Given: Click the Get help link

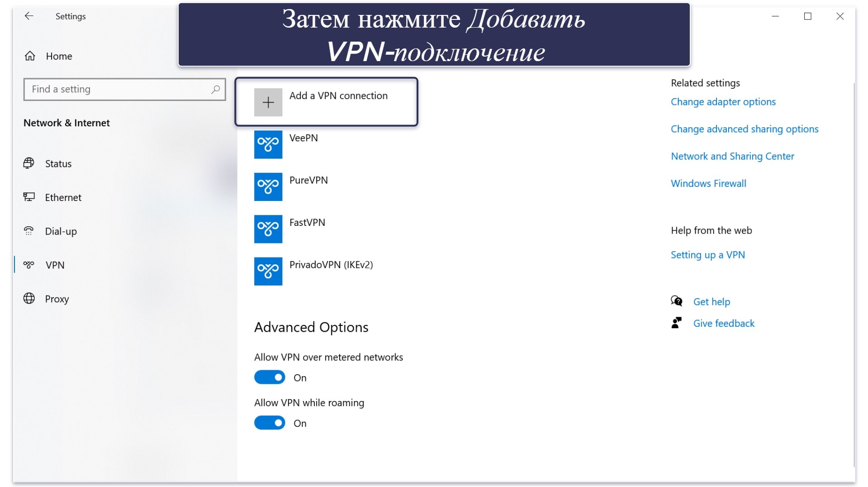Looking at the screenshot, I should (711, 302).
